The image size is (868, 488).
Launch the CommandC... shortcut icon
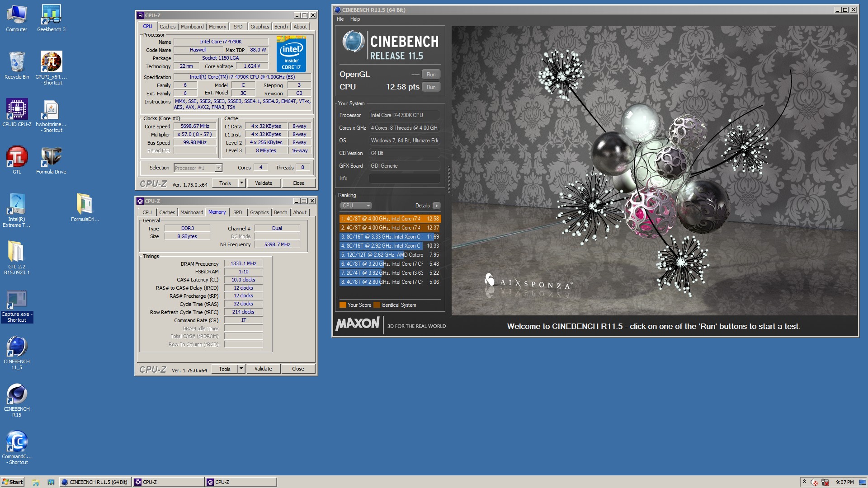click(x=17, y=447)
